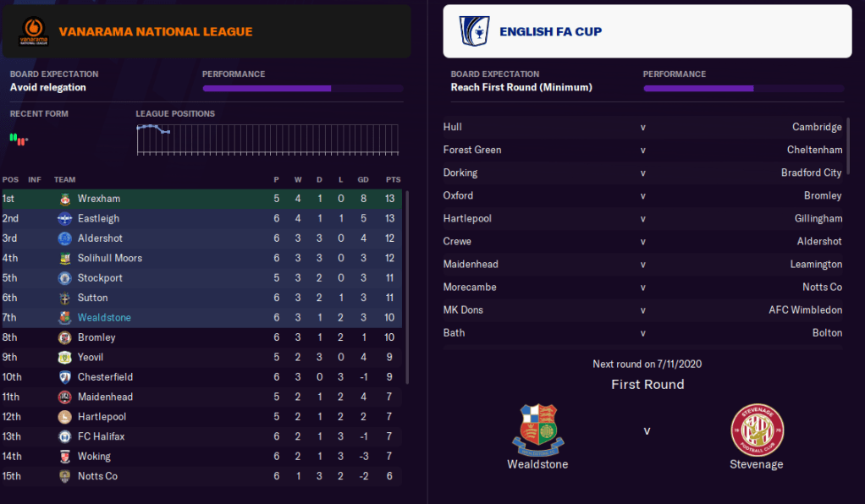Click the league performance bar
This screenshot has width=865, height=504.
coord(302,88)
